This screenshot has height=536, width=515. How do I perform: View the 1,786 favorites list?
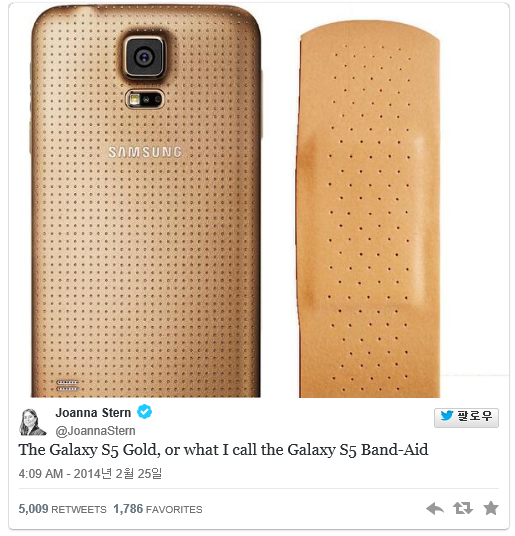[x=158, y=509]
